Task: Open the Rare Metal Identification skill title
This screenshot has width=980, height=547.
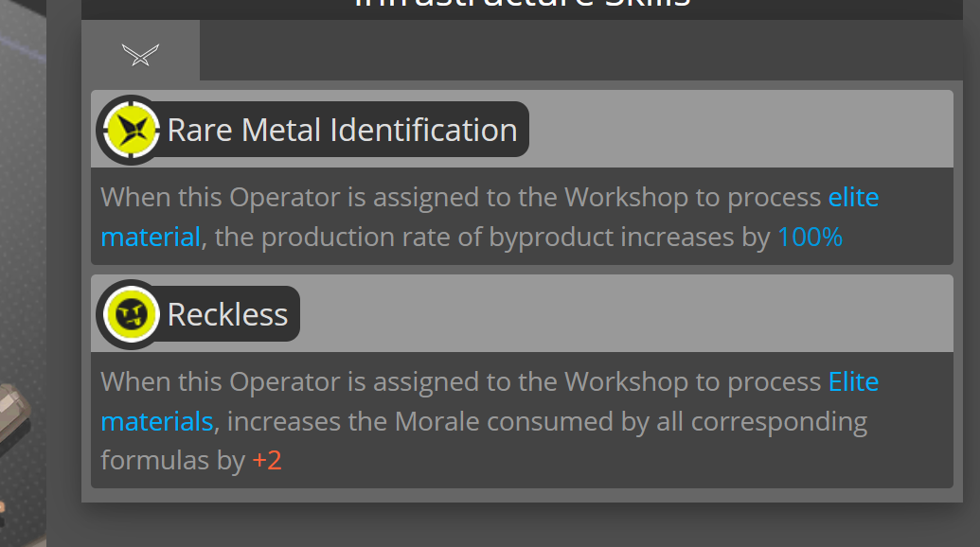Action: point(342,130)
